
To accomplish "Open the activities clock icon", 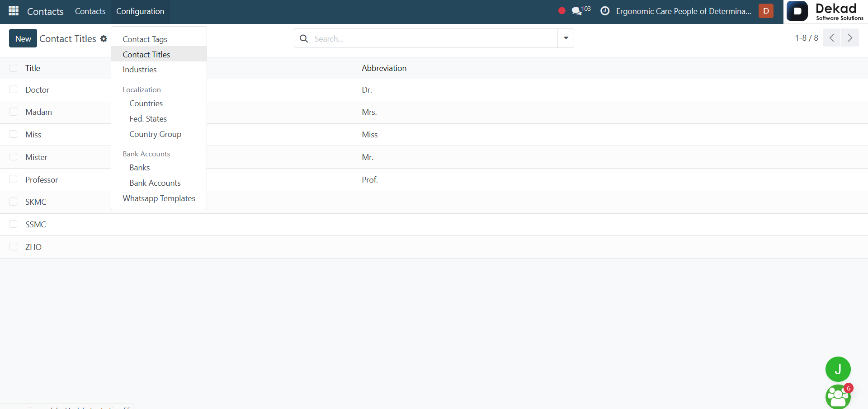I will [x=605, y=11].
